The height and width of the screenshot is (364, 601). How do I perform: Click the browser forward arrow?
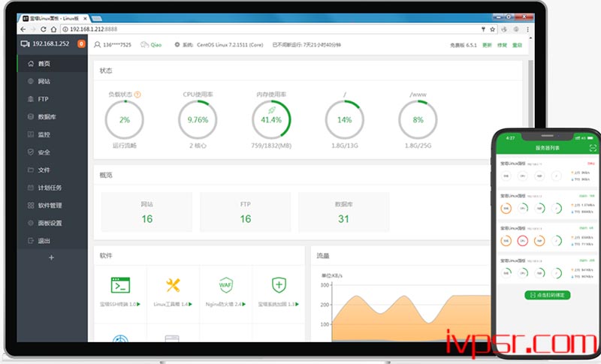coord(33,29)
